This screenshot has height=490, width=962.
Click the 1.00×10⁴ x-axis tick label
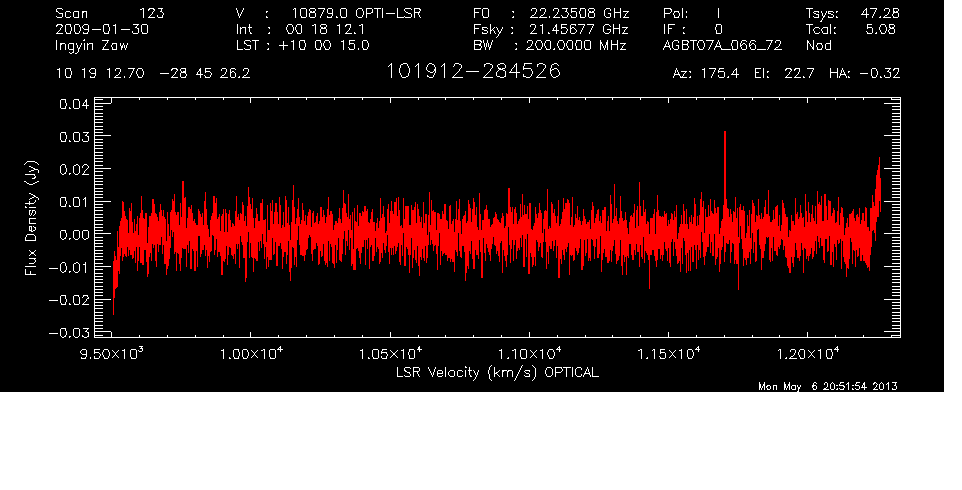click(x=251, y=353)
